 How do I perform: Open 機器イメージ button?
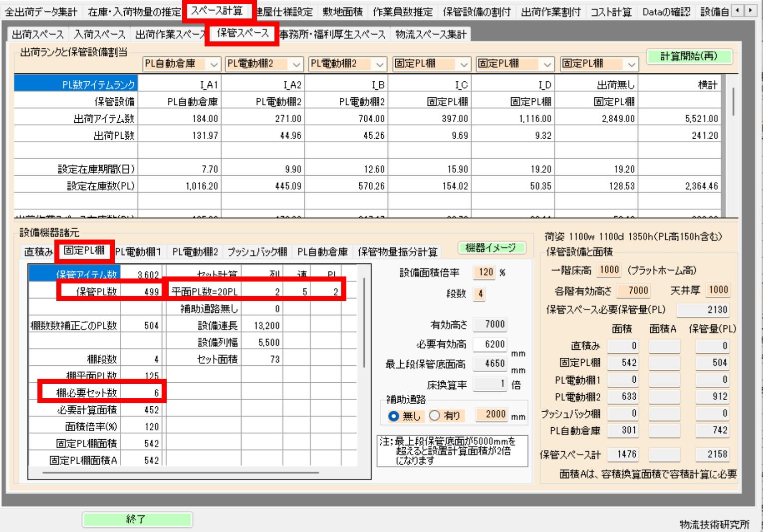[x=491, y=248]
